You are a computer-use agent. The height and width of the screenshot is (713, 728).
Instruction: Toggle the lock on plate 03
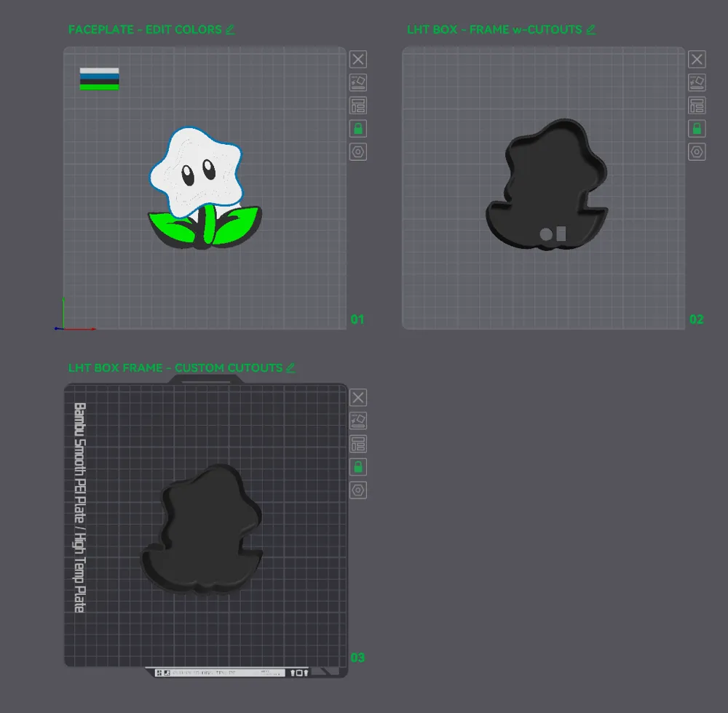click(358, 466)
